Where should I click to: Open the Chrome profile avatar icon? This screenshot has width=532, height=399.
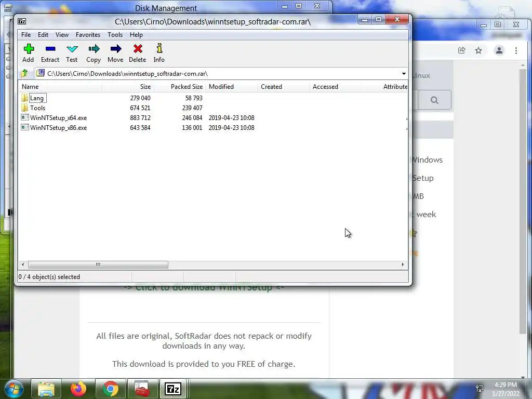point(499,50)
